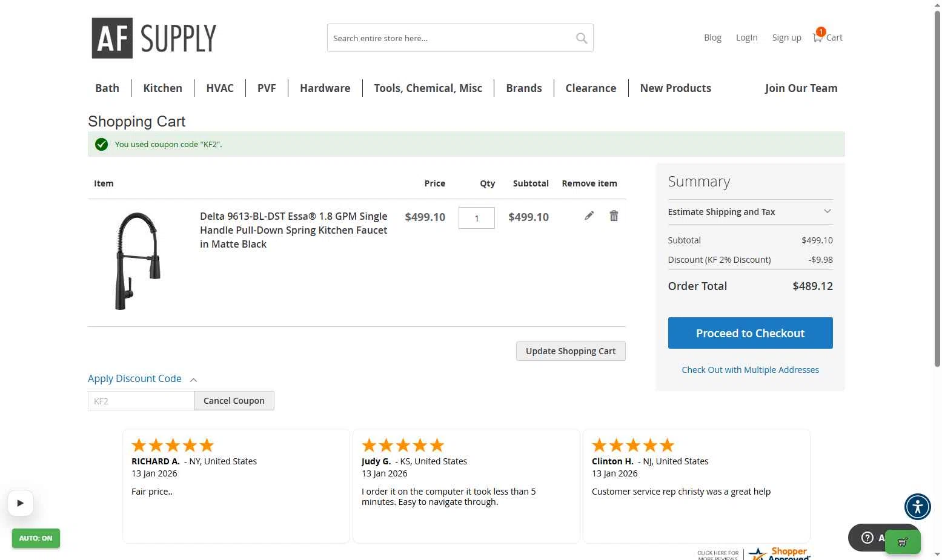
Task: Open the Brands menu
Action: click(524, 88)
